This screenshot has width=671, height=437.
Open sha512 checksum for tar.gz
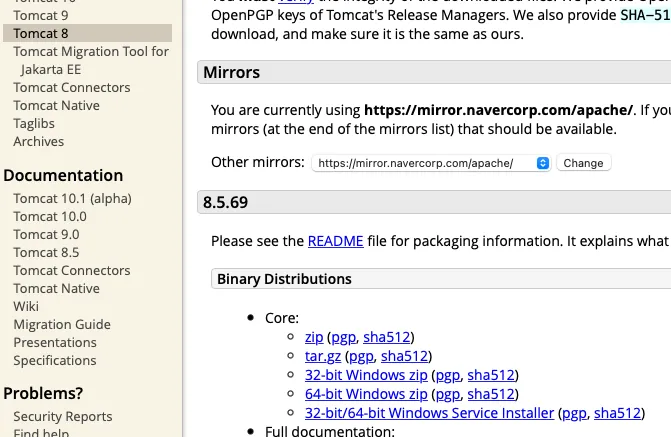click(404, 356)
